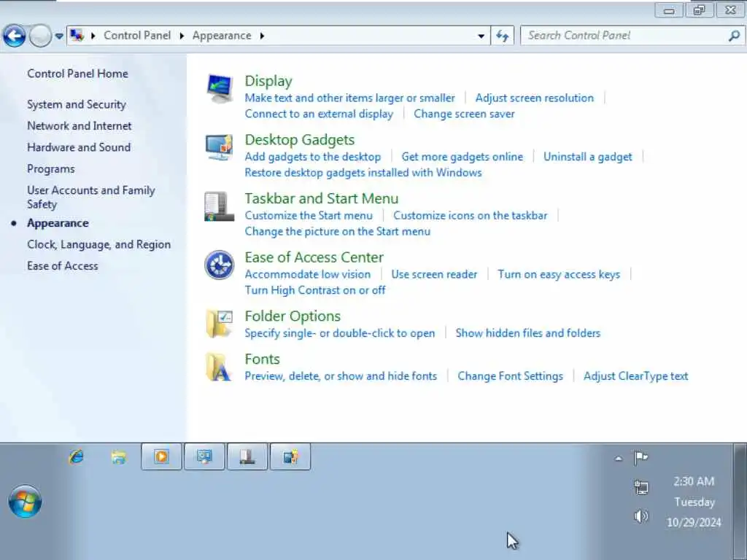Click the Taskbar and Start Menu heading

click(322, 198)
